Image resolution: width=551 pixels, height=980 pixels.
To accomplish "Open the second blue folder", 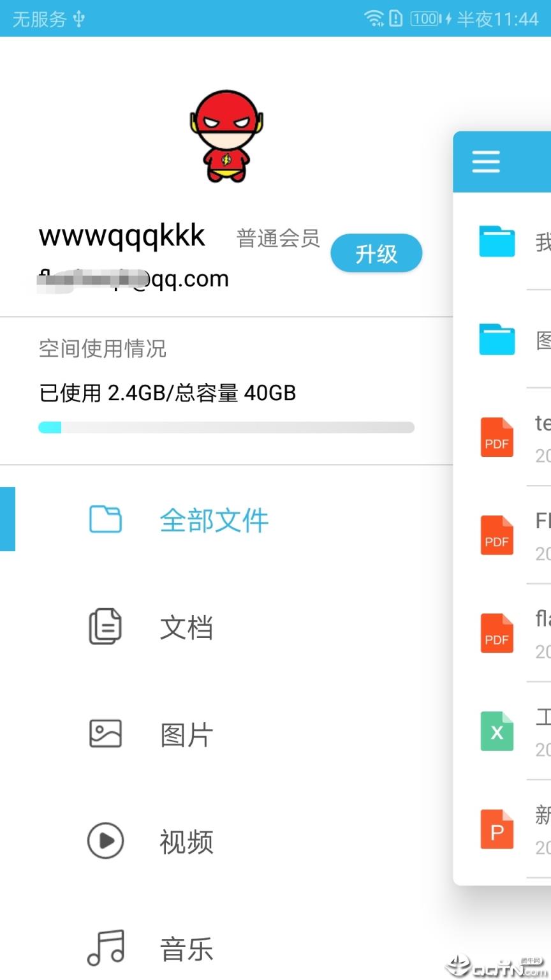I will coord(497,339).
